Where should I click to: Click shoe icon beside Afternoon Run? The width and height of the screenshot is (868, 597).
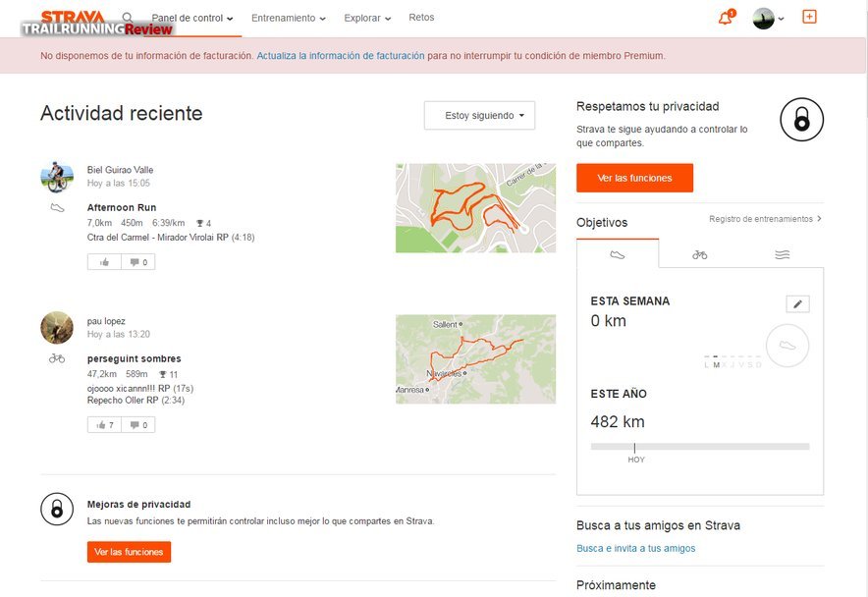click(57, 208)
